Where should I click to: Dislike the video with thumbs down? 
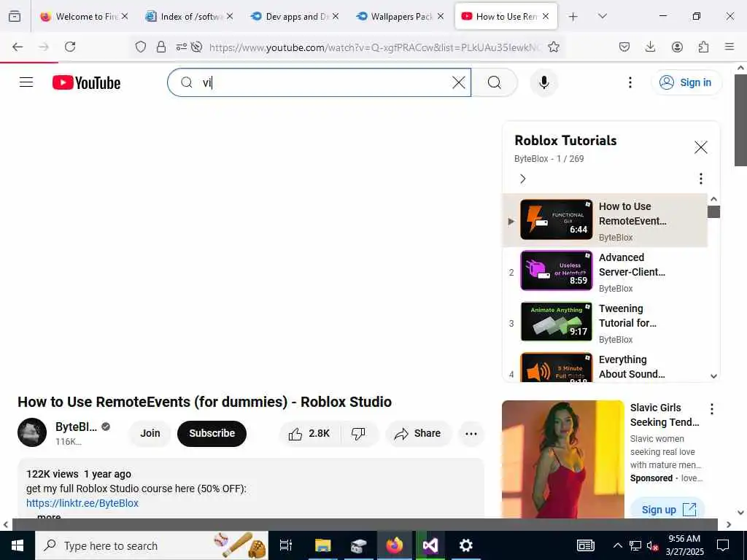point(358,433)
